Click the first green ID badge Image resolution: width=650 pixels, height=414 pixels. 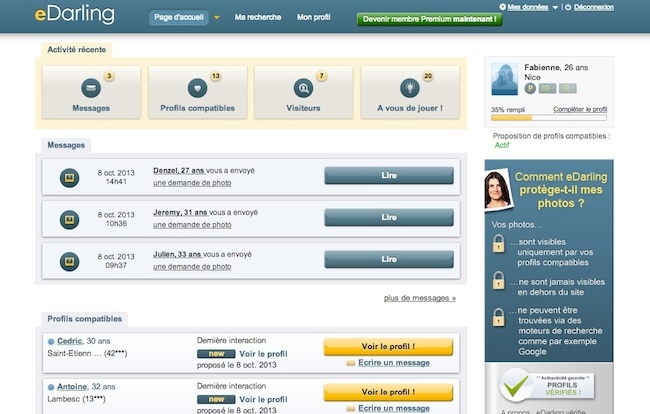[x=547, y=88]
